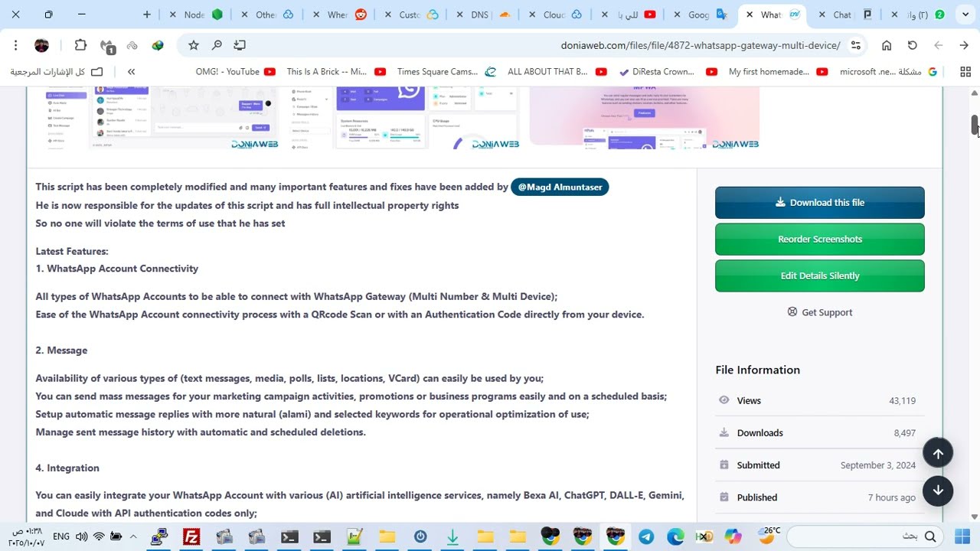This screenshot has height=551, width=980.
Task: Open the pink MPWA screenshot thumbnail
Action: (x=645, y=118)
